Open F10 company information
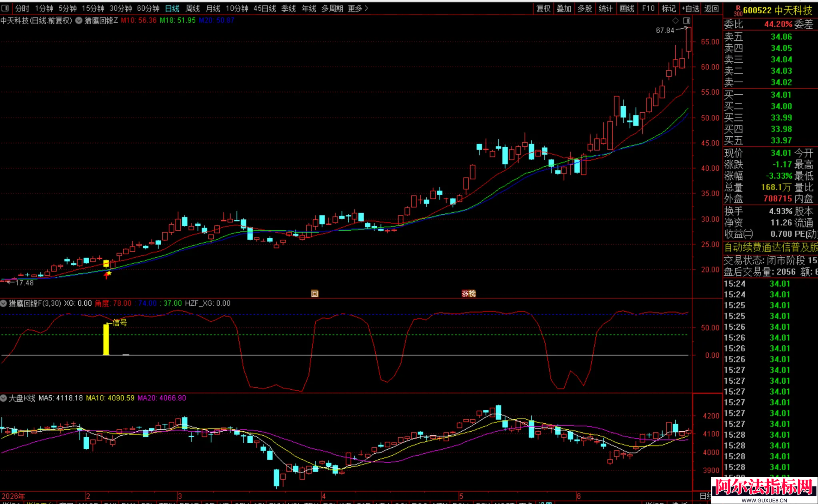818x504 pixels. click(x=648, y=8)
